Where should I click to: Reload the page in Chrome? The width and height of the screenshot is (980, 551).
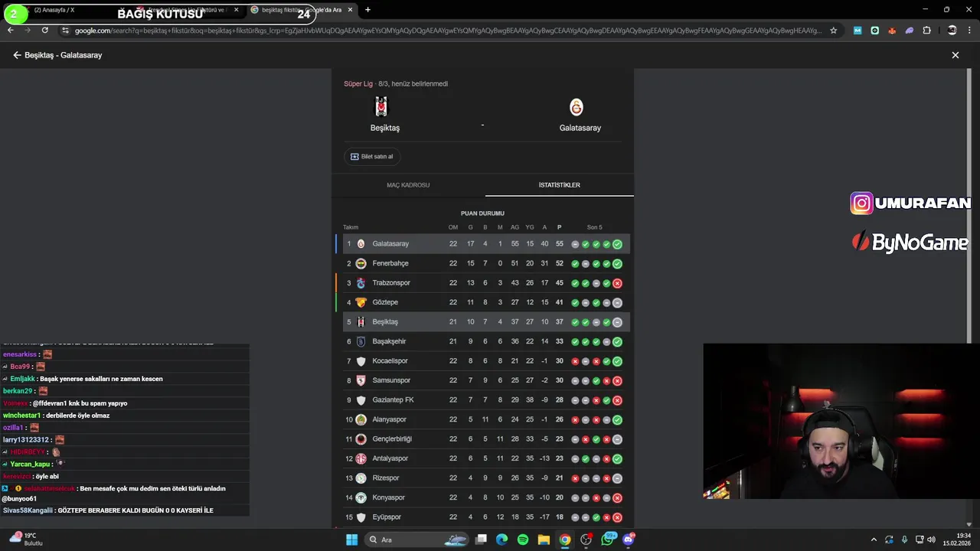(45, 31)
